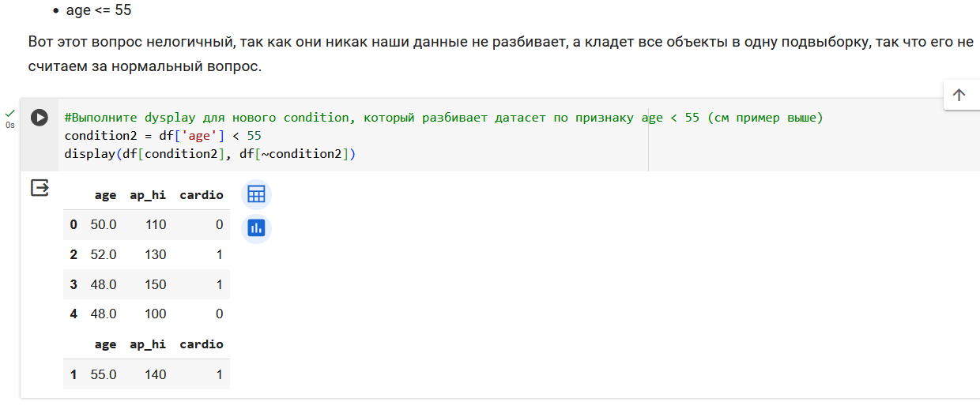Click the scroll-up arrow button
The image size is (980, 417).
(959, 95)
